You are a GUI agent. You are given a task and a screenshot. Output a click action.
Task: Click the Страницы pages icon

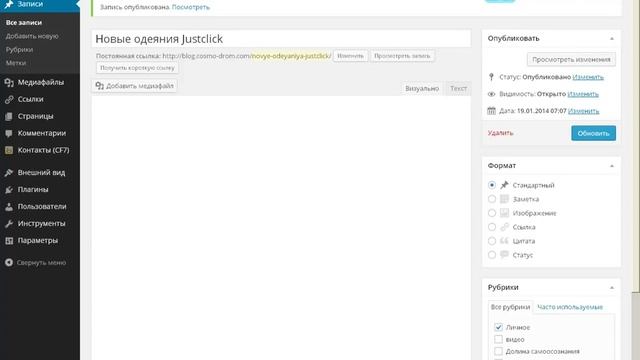(9, 116)
